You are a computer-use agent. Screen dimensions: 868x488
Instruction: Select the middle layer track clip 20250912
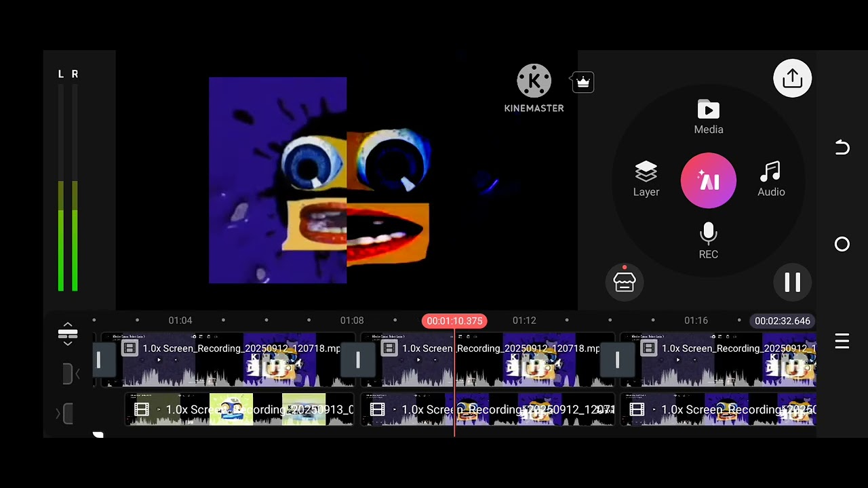[488, 409]
